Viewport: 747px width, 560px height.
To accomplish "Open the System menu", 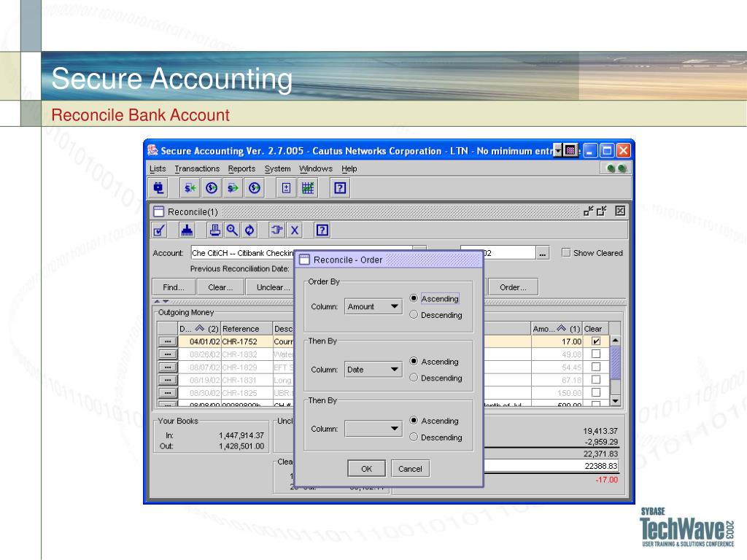I will coord(278,168).
